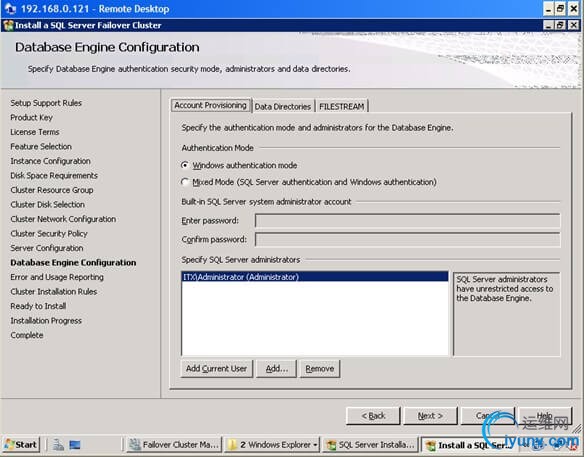This screenshot has height=457, width=585.
Task: Open the Windows Start menu
Action: (21, 445)
